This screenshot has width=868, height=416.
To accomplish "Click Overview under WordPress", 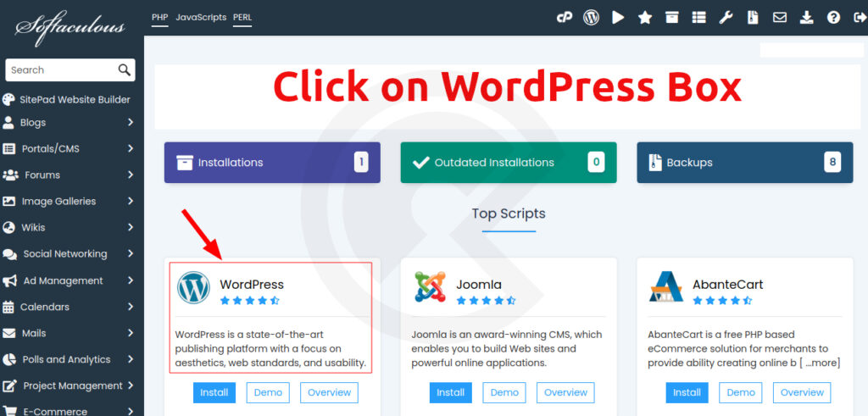I will [329, 393].
